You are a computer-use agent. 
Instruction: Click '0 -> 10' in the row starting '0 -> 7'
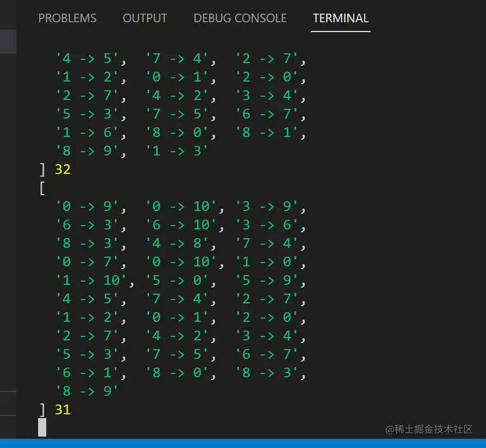click(x=181, y=262)
